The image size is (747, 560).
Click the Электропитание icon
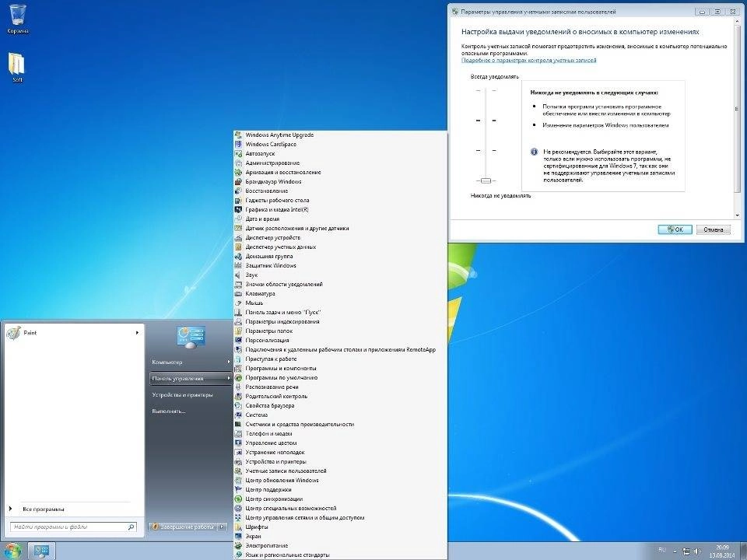point(238,546)
